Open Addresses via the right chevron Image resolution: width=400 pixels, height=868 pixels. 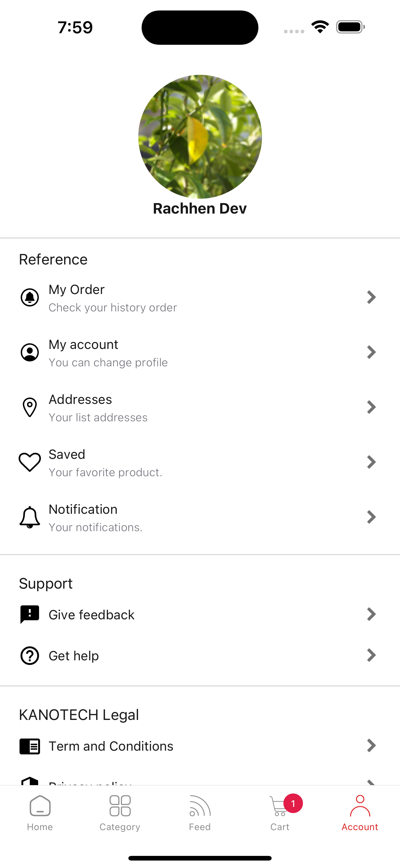coord(371,407)
